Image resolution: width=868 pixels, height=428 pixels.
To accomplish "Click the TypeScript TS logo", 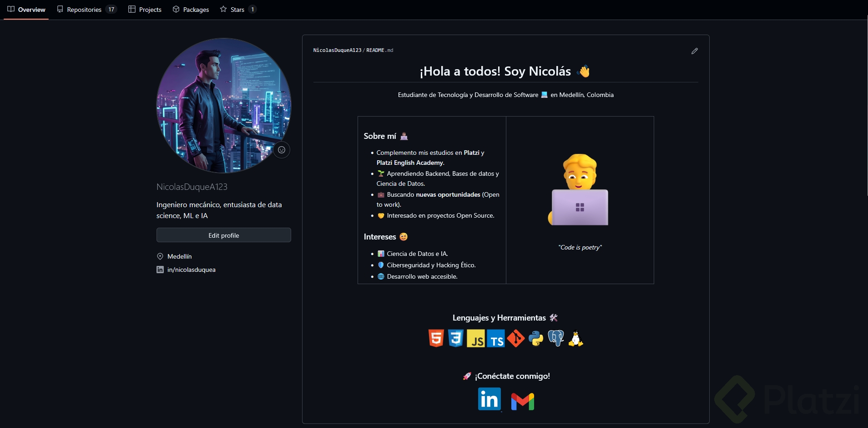I will [496, 338].
